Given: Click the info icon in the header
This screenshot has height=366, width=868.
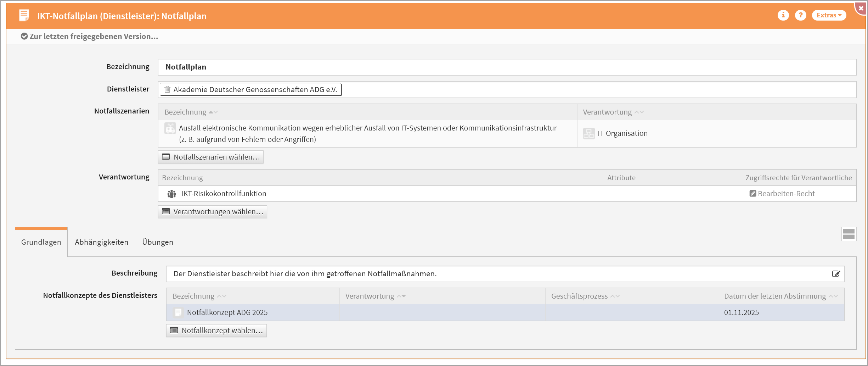Looking at the screenshot, I should coord(783,15).
